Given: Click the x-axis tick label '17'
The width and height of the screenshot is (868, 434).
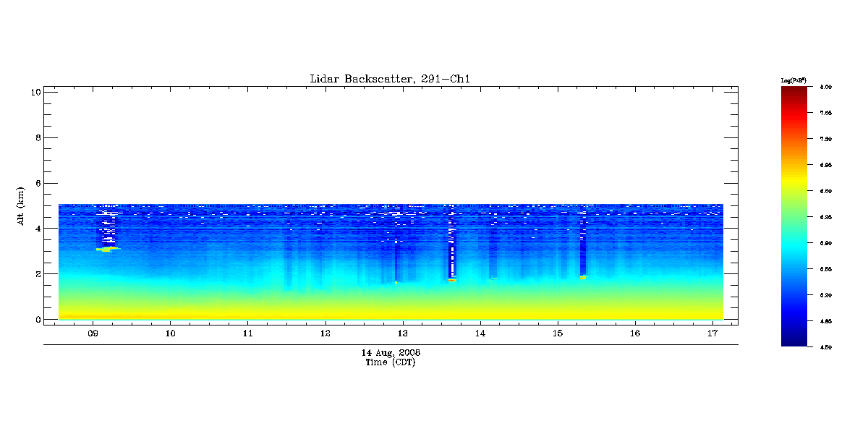Looking at the screenshot, I should (712, 333).
